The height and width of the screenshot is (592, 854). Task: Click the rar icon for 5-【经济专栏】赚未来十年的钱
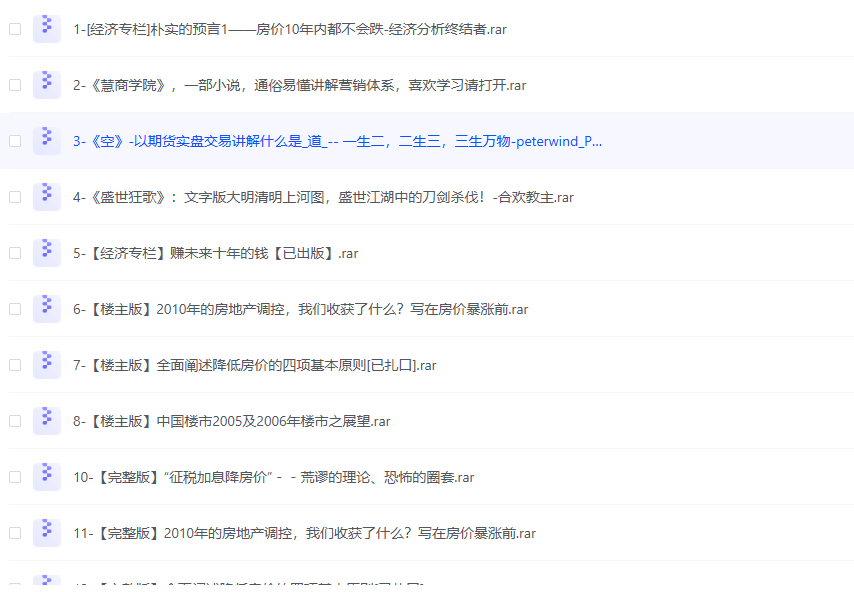(x=46, y=253)
